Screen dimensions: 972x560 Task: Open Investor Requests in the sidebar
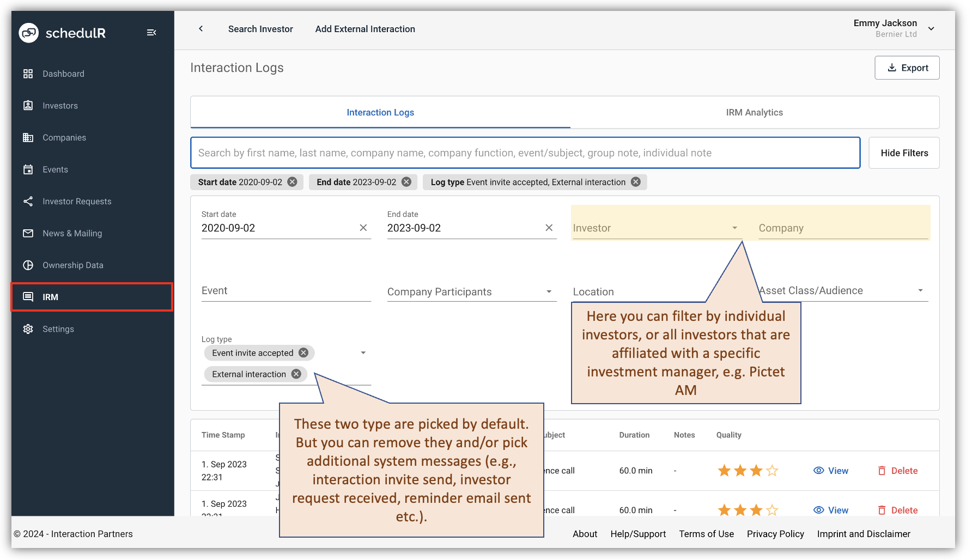coord(76,201)
